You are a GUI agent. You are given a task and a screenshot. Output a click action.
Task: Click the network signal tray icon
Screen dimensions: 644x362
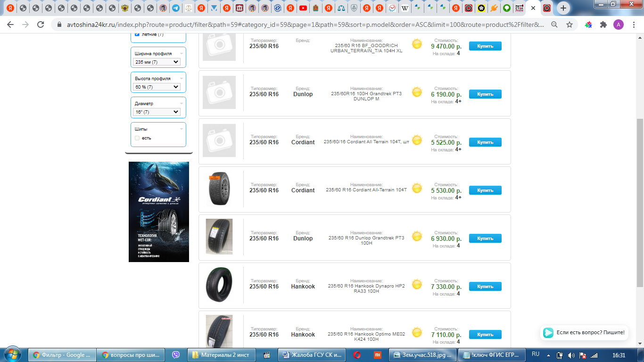tap(594, 355)
